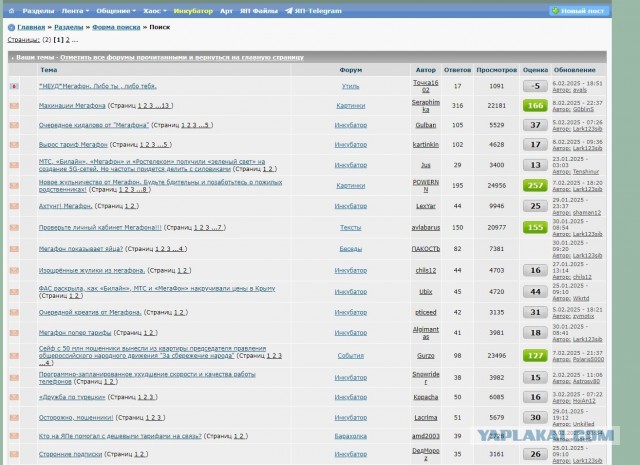This screenshot has width=640, height=465.
Task: Click envelope icon of Осторожно, мошенники row
Action: tap(14, 418)
